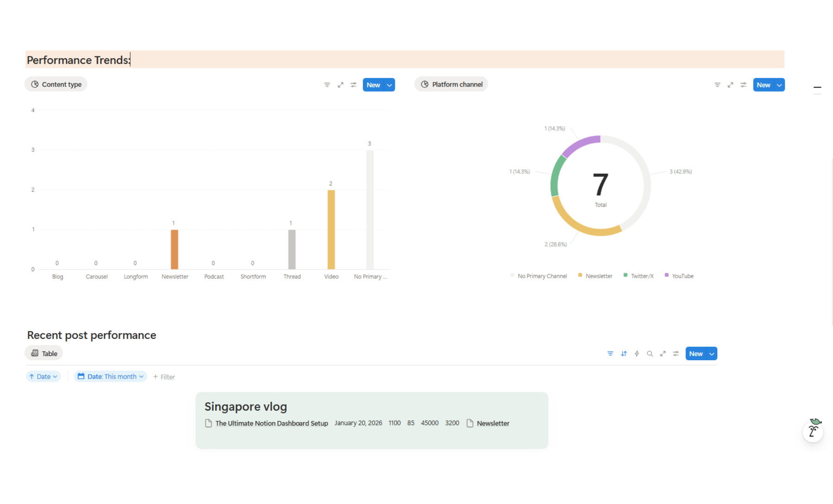Open the Date: This month filter dropdown
The height and width of the screenshot is (504, 833).
(x=111, y=377)
